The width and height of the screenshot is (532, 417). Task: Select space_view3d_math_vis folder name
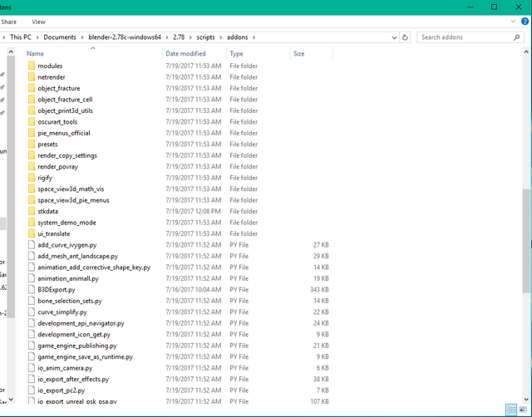[71, 189]
